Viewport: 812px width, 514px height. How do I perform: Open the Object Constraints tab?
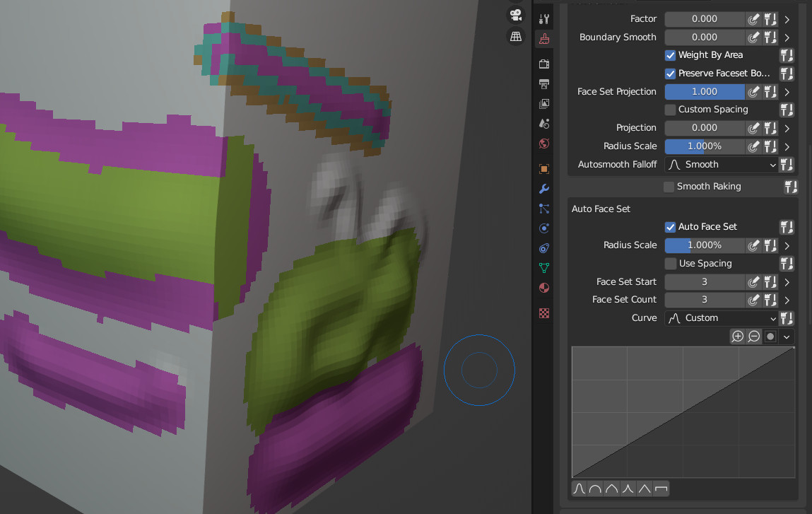[x=543, y=248]
